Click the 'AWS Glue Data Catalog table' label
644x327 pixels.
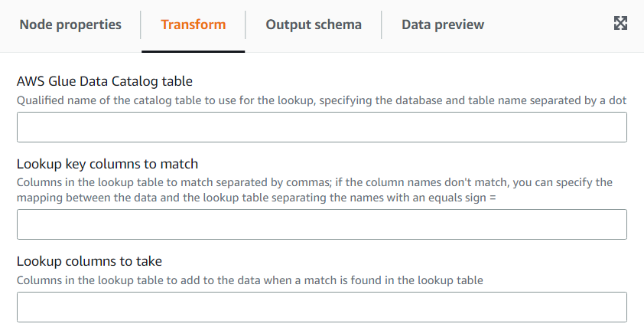tap(105, 81)
